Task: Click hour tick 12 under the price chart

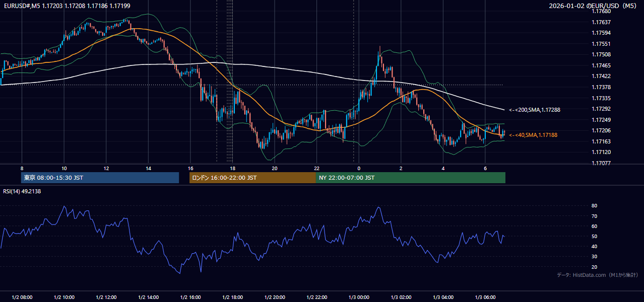Action: [106, 168]
